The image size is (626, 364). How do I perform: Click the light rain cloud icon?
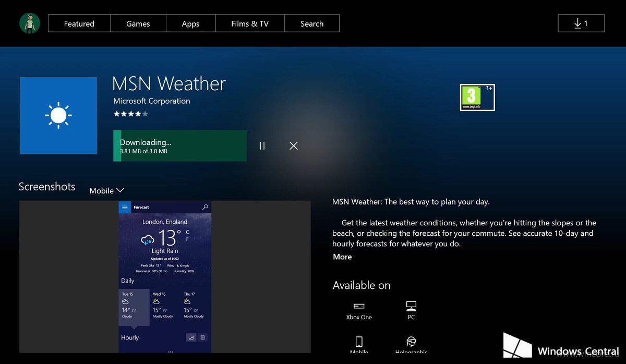click(148, 240)
